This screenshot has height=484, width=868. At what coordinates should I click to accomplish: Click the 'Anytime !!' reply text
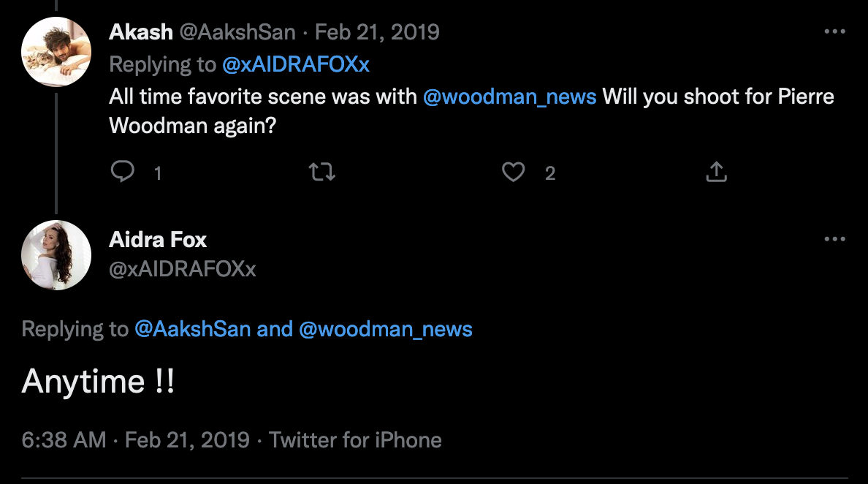tap(98, 382)
